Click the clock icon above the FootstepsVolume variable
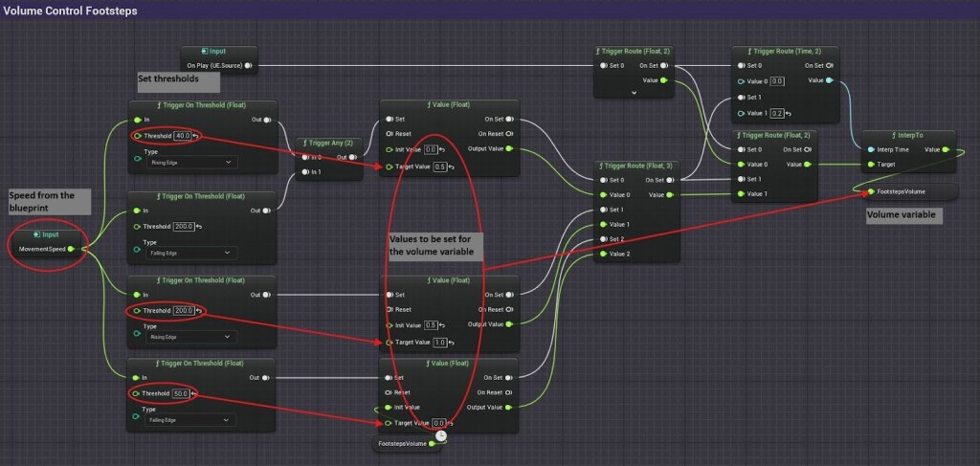The image size is (980, 466). point(439,435)
